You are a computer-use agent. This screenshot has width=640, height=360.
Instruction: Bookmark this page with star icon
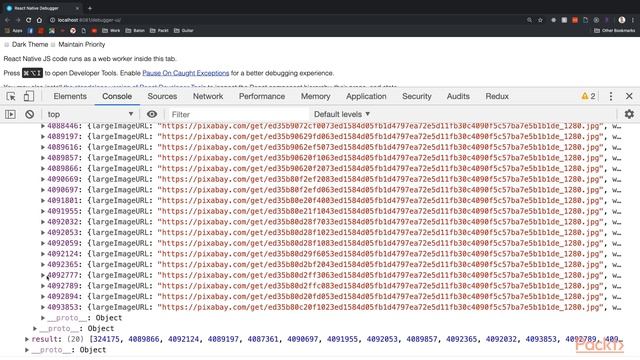click(x=540, y=20)
